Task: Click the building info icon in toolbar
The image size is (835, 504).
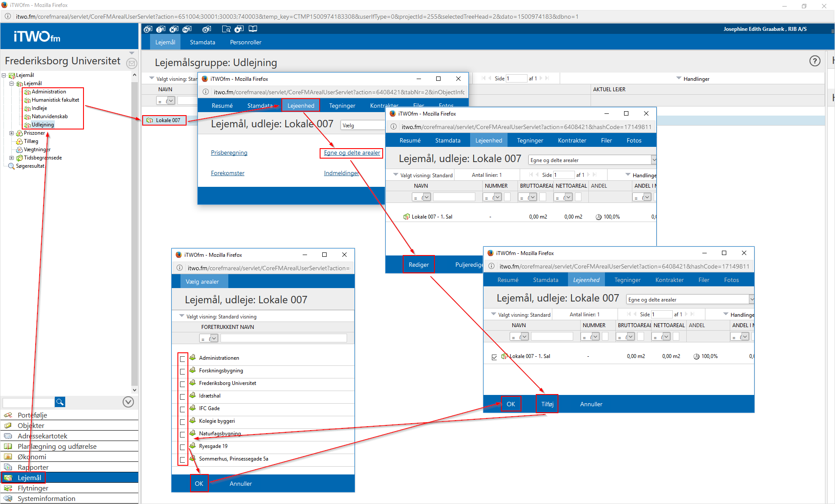Action: coord(161,29)
